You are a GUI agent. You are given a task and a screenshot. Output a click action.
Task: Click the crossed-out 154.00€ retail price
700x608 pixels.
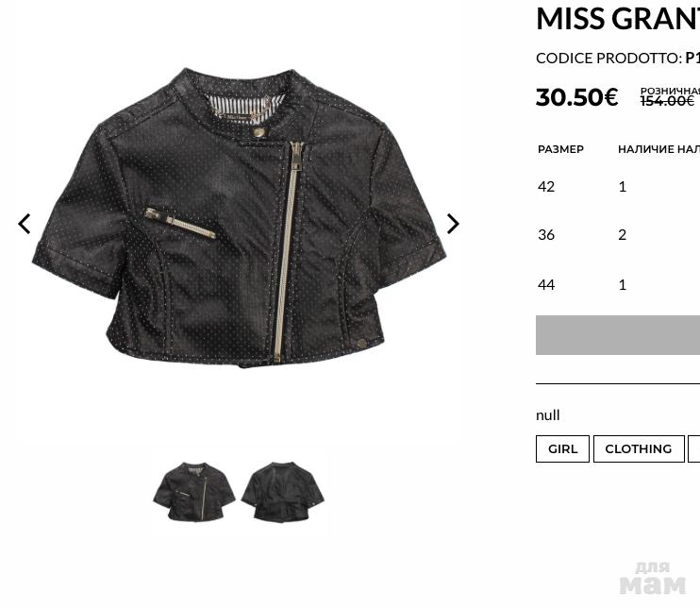tap(667, 101)
